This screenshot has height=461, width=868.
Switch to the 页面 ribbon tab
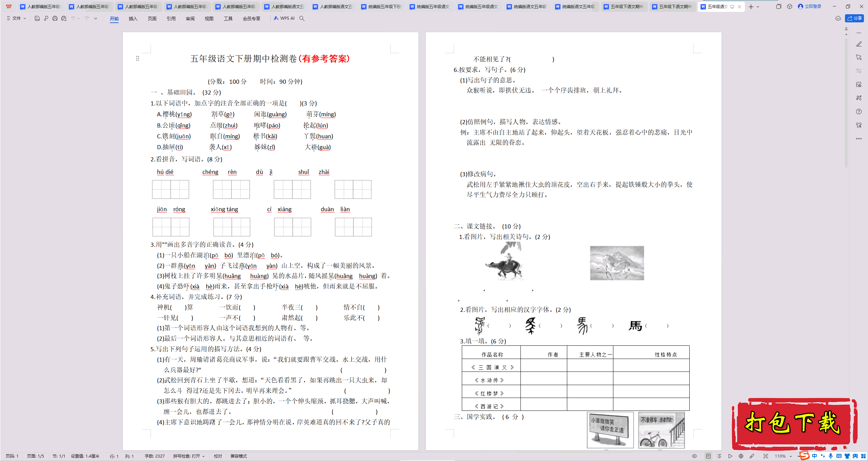(152, 19)
